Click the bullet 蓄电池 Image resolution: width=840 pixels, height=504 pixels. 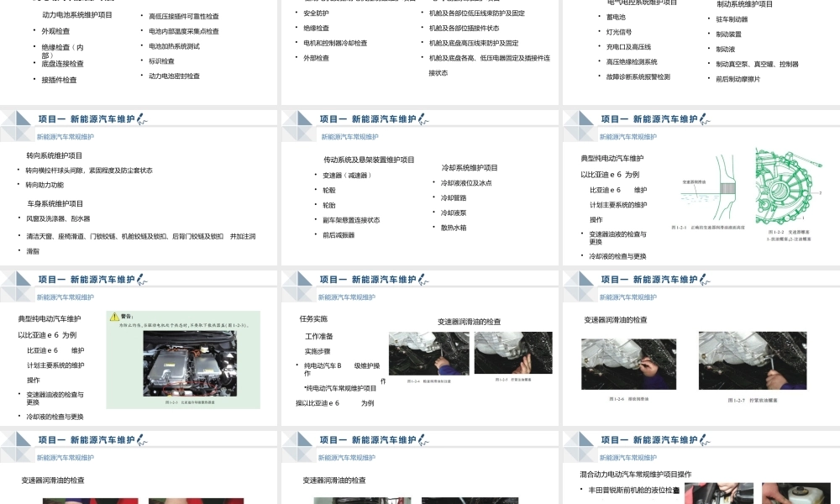click(616, 17)
